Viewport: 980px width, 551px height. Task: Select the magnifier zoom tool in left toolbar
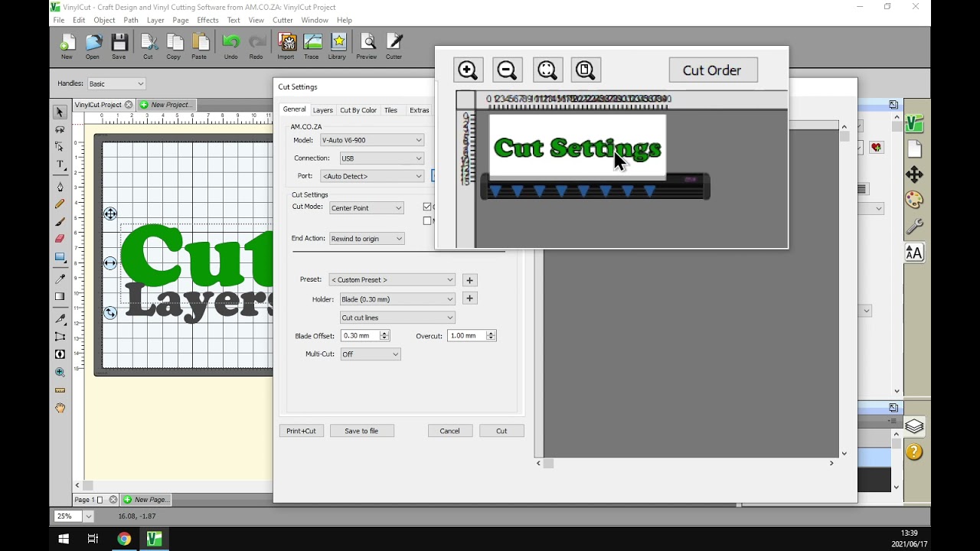(x=60, y=373)
